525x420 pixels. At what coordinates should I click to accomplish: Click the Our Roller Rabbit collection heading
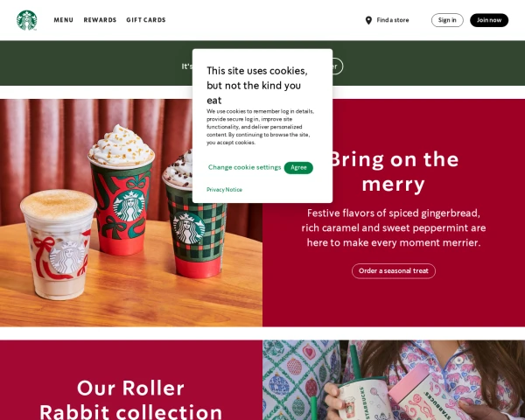point(130,399)
